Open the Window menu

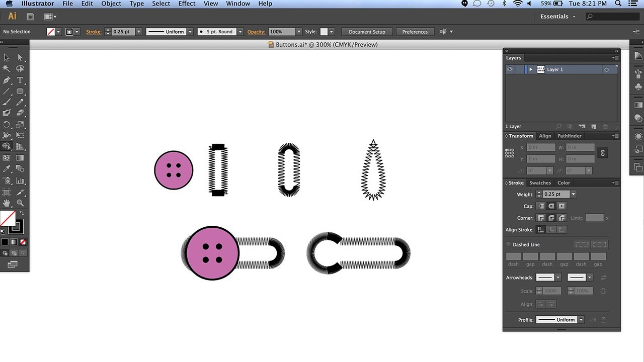pos(238,4)
